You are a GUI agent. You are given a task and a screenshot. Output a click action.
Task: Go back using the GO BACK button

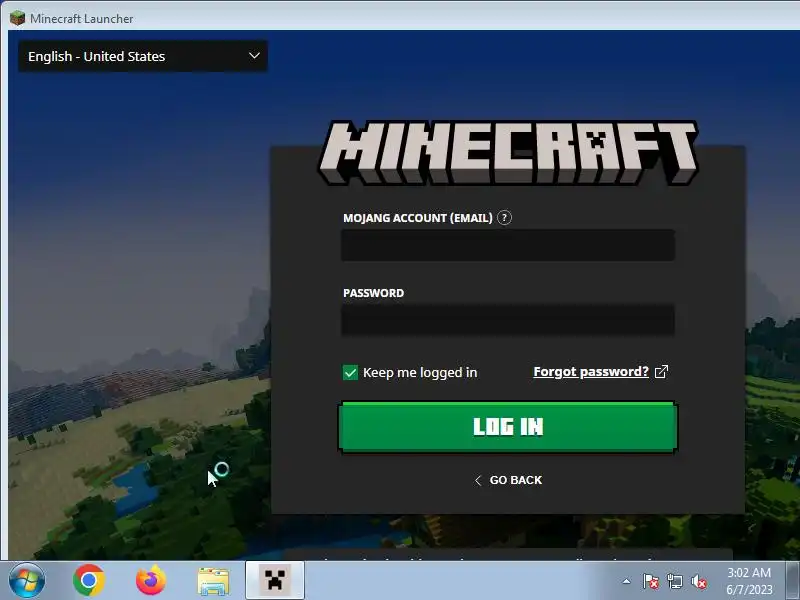[x=508, y=480]
